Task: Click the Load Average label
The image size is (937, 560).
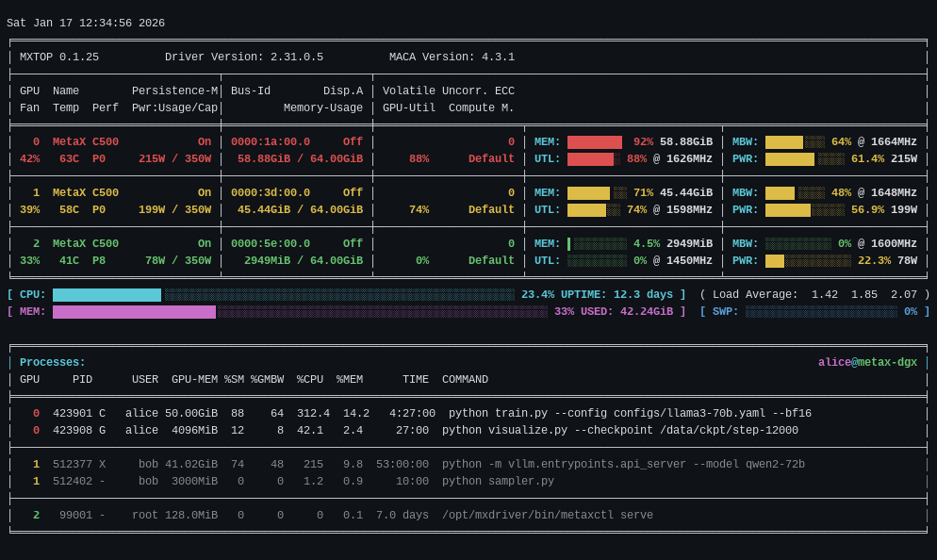Action: coord(755,295)
